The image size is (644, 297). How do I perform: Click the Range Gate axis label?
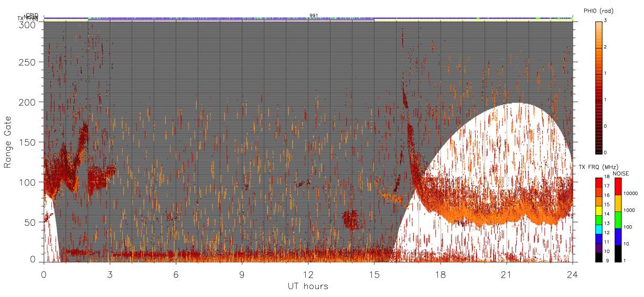[8, 142]
